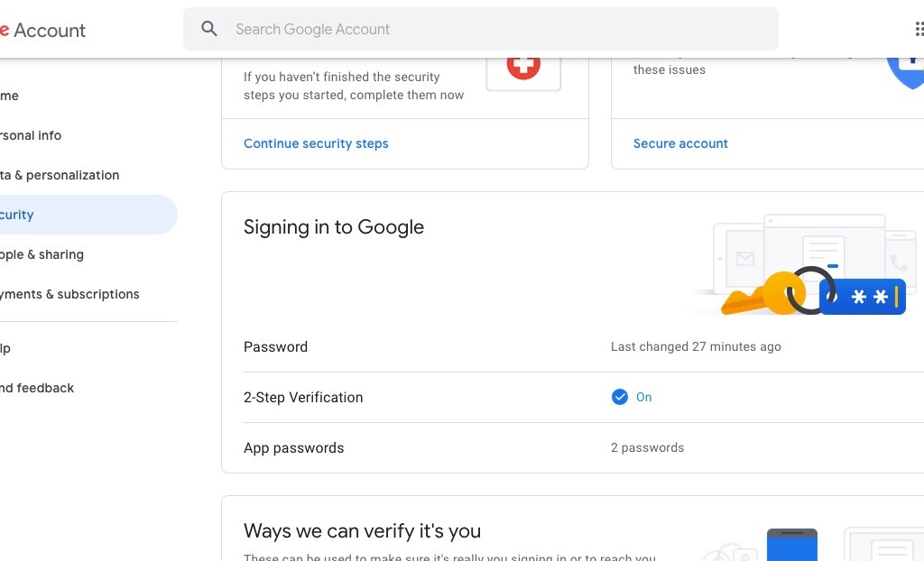Focus the Search Google Account field

point(480,29)
